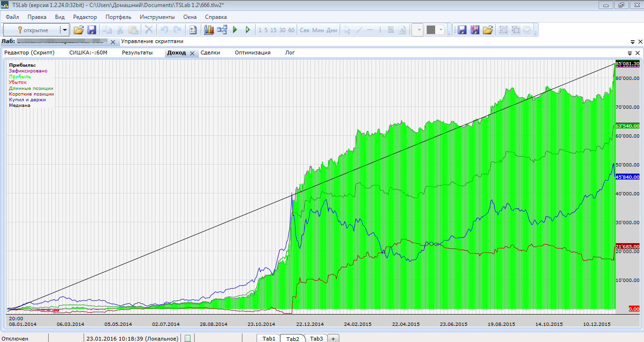Screen dimensions: 644x342
Task: Click the first window layout icon
Action: click(503, 30)
